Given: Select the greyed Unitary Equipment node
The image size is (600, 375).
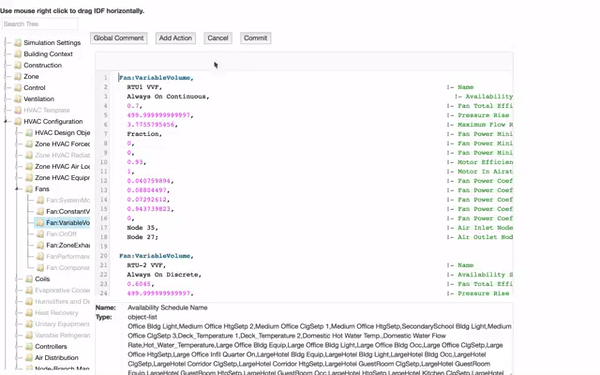Looking at the screenshot, I should click(x=62, y=324).
